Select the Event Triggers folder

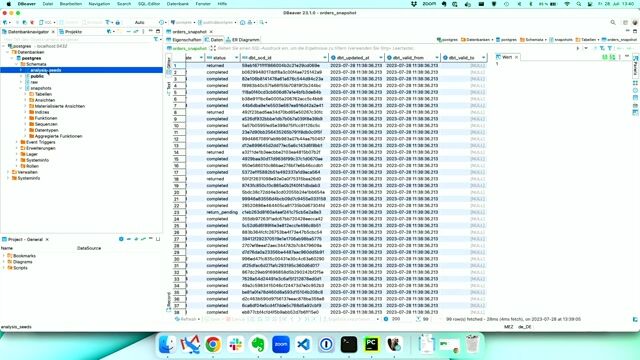(40, 142)
